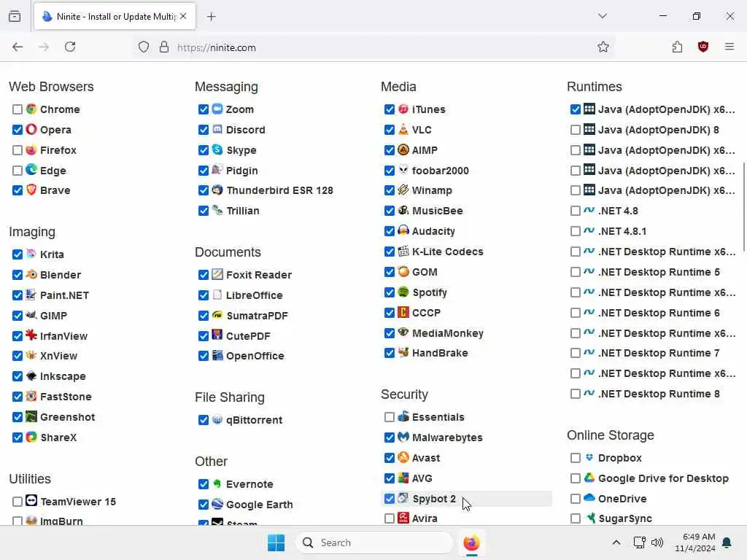
Task: Click the ShareX icon
Action: point(31,437)
